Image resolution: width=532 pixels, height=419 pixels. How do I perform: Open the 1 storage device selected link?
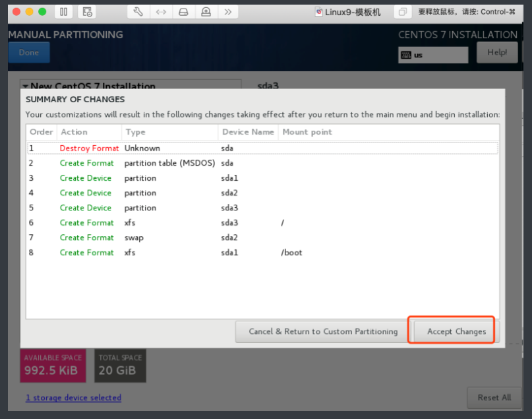74,397
